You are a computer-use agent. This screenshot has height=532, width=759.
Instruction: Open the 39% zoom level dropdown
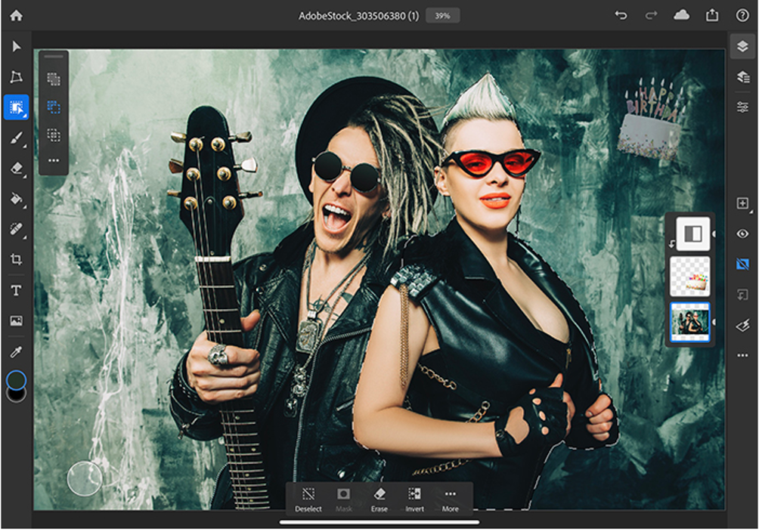[x=442, y=16]
